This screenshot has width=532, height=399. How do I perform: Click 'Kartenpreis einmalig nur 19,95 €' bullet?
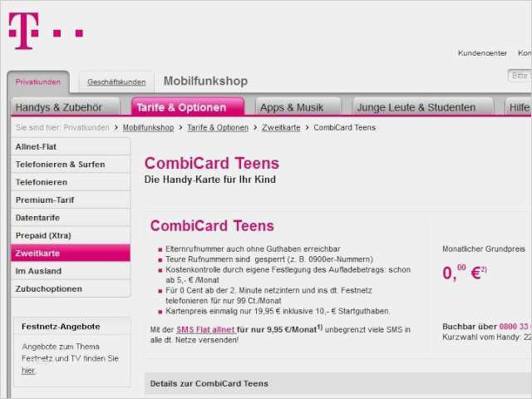(x=278, y=311)
